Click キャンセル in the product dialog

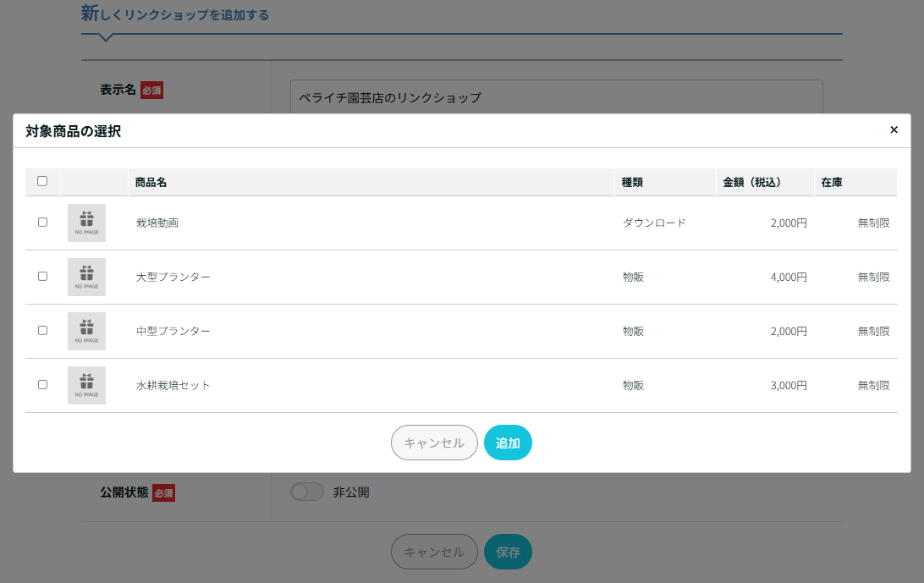434,443
